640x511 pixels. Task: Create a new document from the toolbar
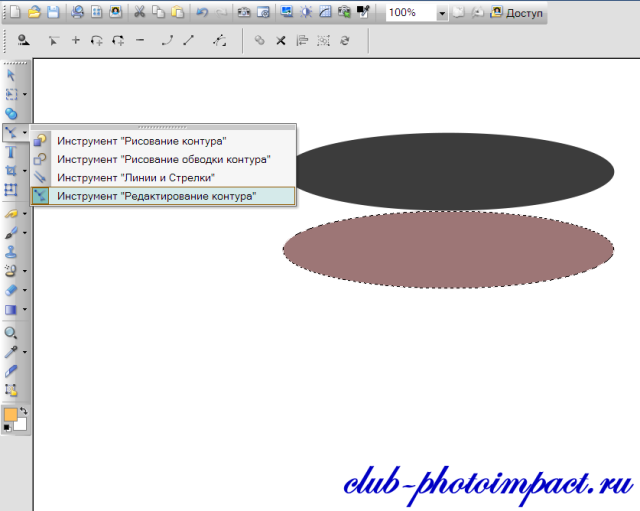(15, 12)
